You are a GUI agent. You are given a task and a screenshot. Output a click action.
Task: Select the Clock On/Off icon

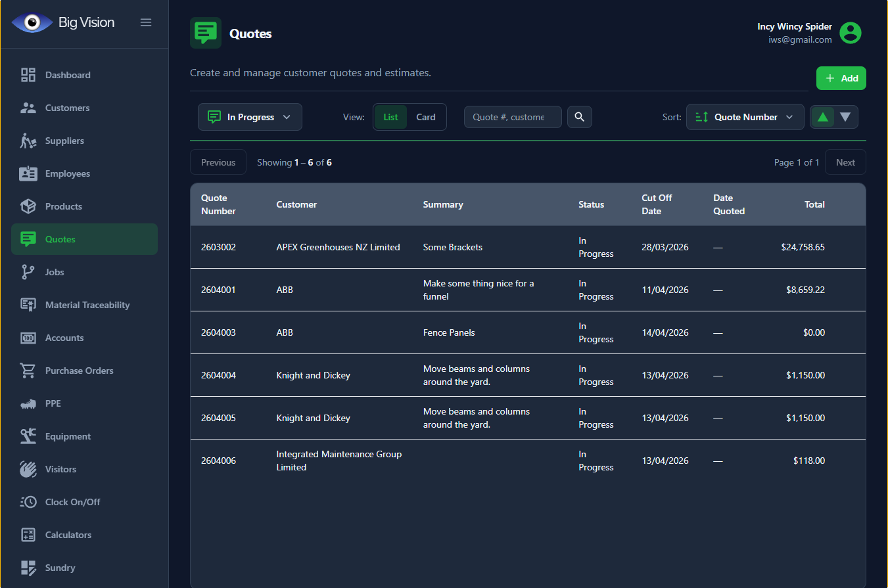pyautogui.click(x=28, y=502)
